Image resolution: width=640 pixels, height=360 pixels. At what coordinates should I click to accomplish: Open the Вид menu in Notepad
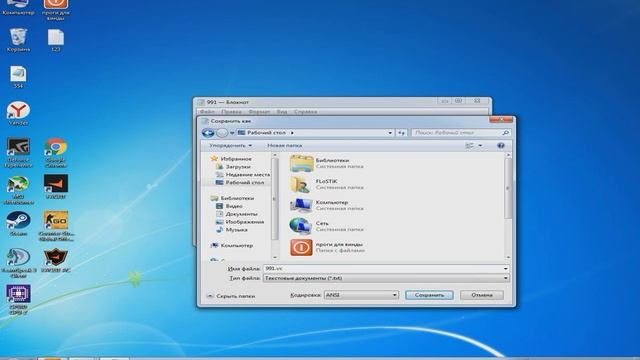(282, 111)
